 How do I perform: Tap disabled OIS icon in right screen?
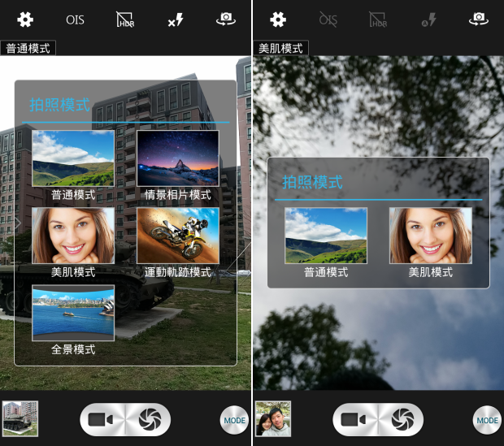click(328, 19)
